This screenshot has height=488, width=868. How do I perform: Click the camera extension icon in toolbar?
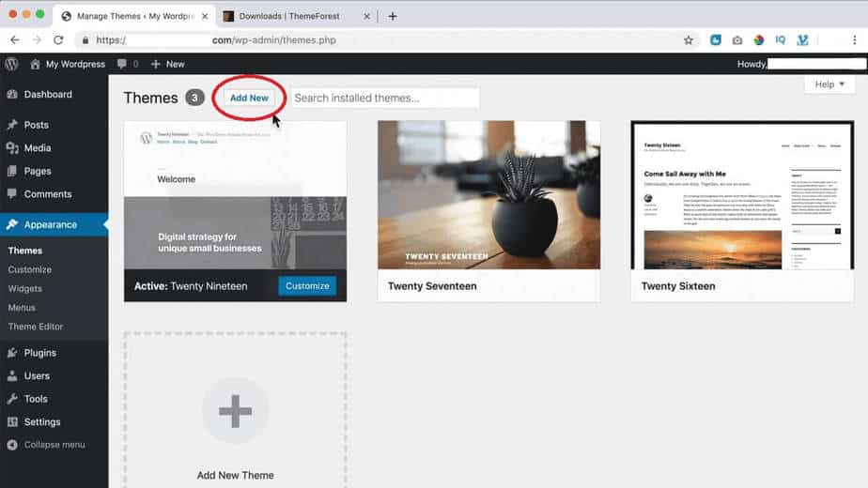click(x=737, y=40)
